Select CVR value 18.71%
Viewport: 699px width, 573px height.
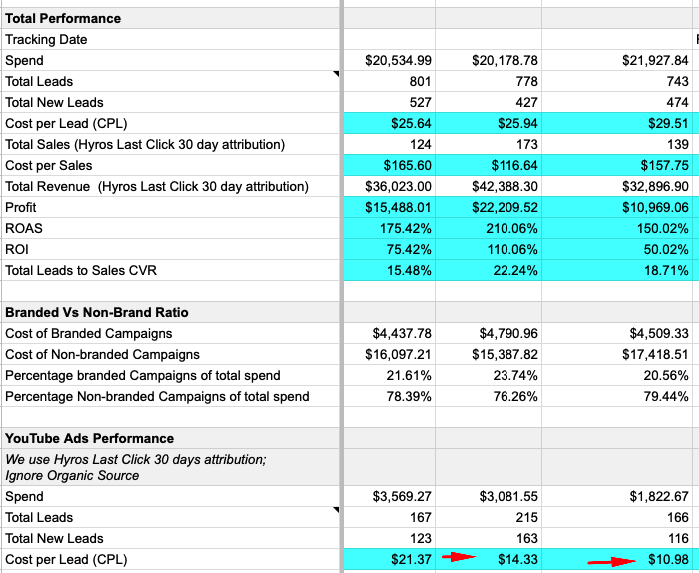tap(617, 270)
